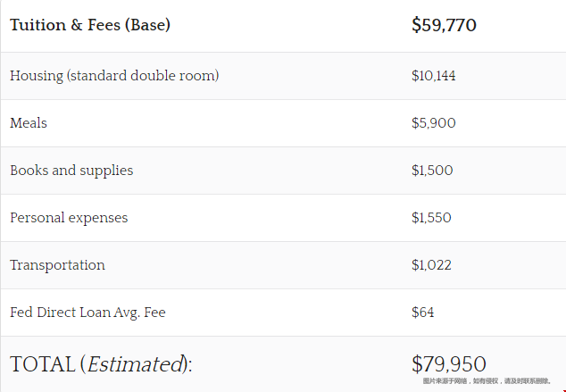Click the $64 loan fee amount
566x392 pixels.
click(x=422, y=313)
